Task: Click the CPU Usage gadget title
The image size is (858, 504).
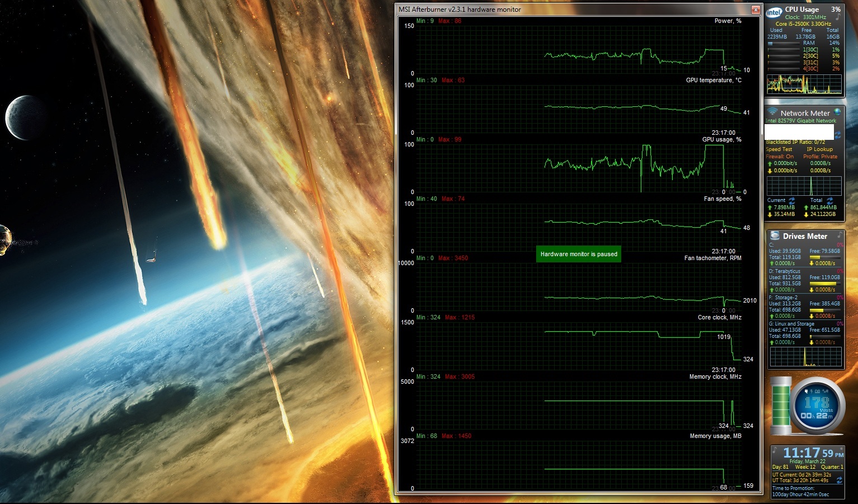Action: coord(801,10)
